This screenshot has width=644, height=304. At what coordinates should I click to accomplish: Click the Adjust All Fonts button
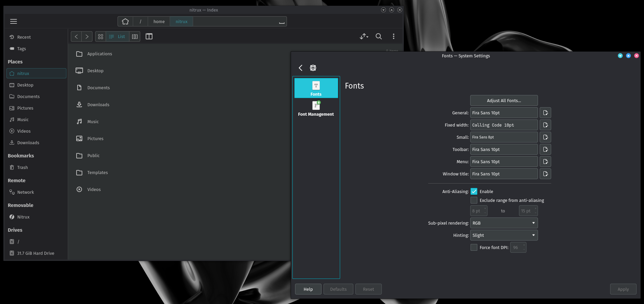tap(504, 100)
